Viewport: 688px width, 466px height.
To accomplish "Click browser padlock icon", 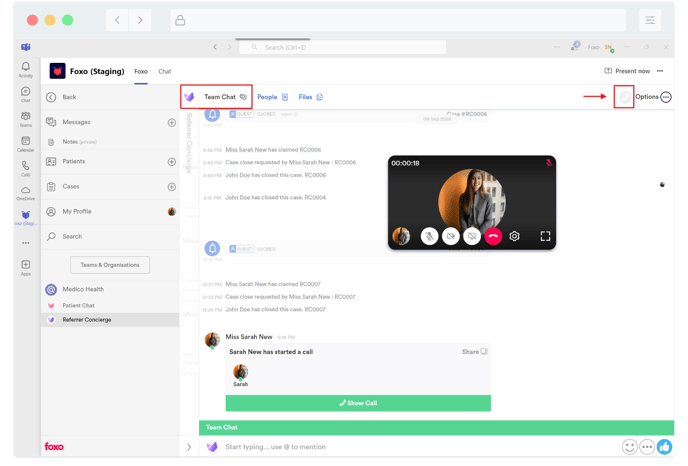I will [x=180, y=20].
